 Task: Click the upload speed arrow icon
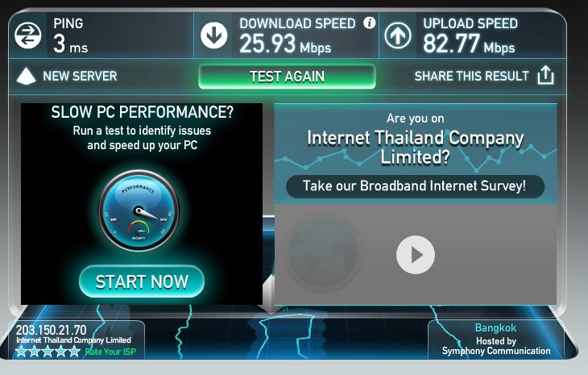pyautogui.click(x=398, y=35)
